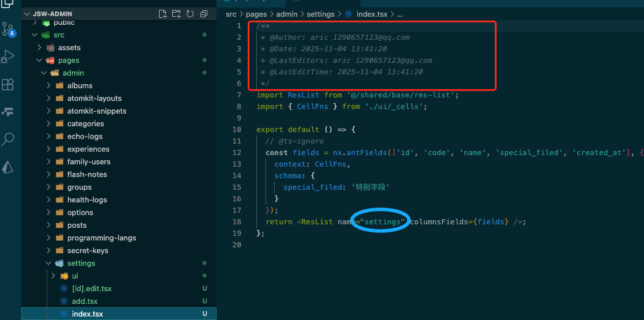Click line number 12 in the gutter
The width and height of the screenshot is (644, 320).
tap(237, 153)
